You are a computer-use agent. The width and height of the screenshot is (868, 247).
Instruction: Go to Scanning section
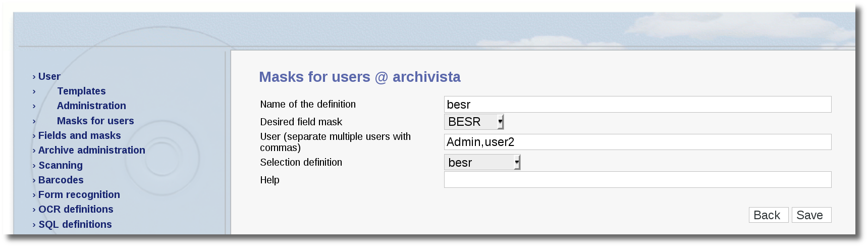[61, 165]
